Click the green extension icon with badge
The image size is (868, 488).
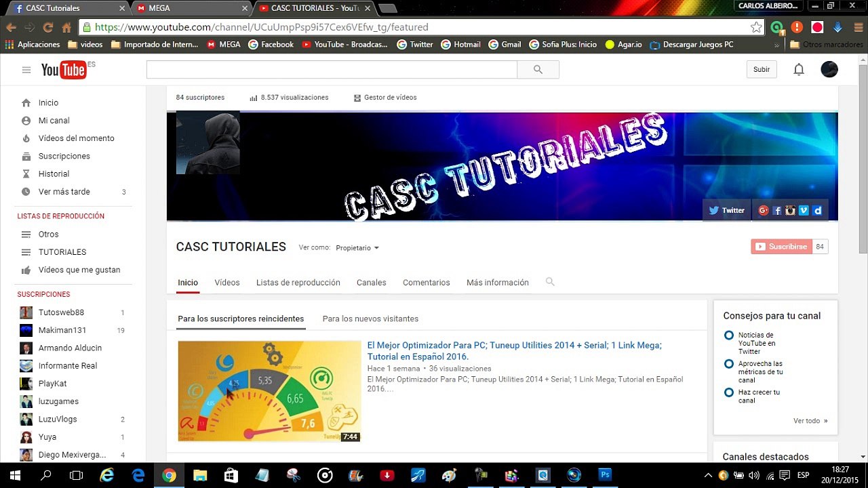[x=777, y=28]
